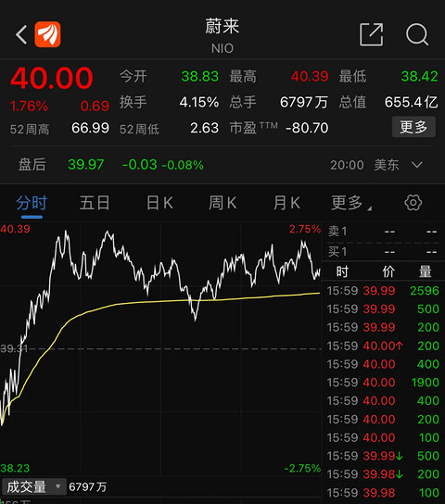
Task: Tap the NIO ticker symbol
Action: [x=222, y=48]
